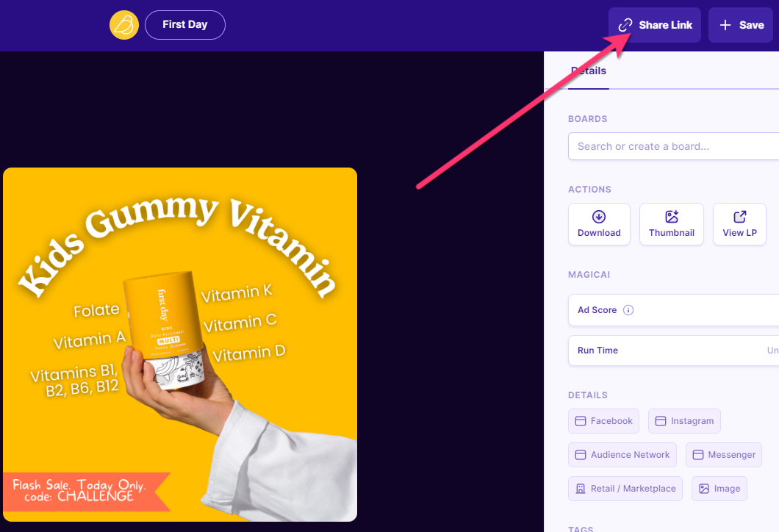Click the yellow First Day brand logo
This screenshot has height=532, width=779.
pos(123,25)
